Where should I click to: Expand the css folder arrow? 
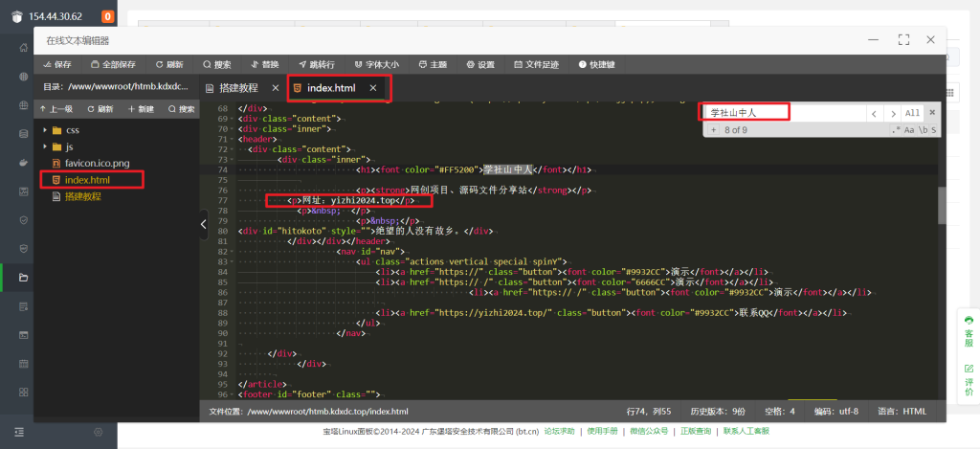pos(44,130)
